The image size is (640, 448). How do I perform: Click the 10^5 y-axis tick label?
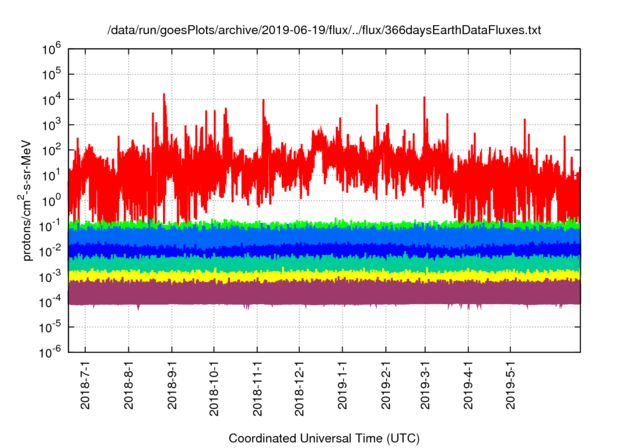[51, 75]
